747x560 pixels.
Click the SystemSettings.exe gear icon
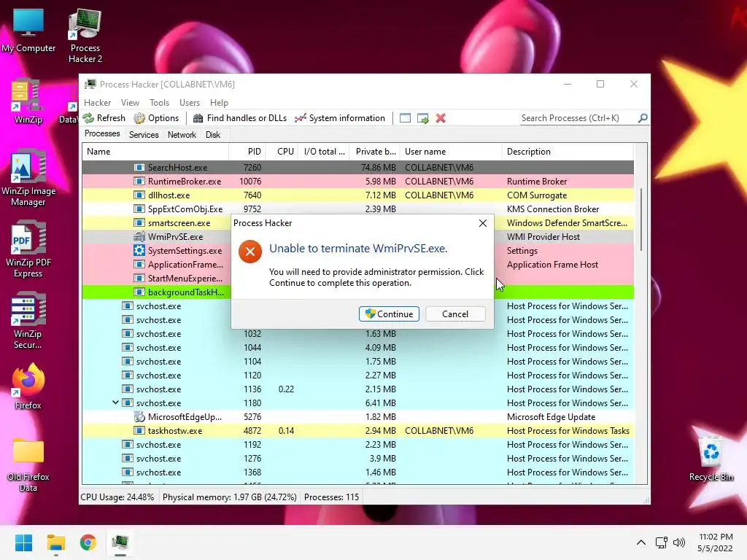click(x=139, y=251)
